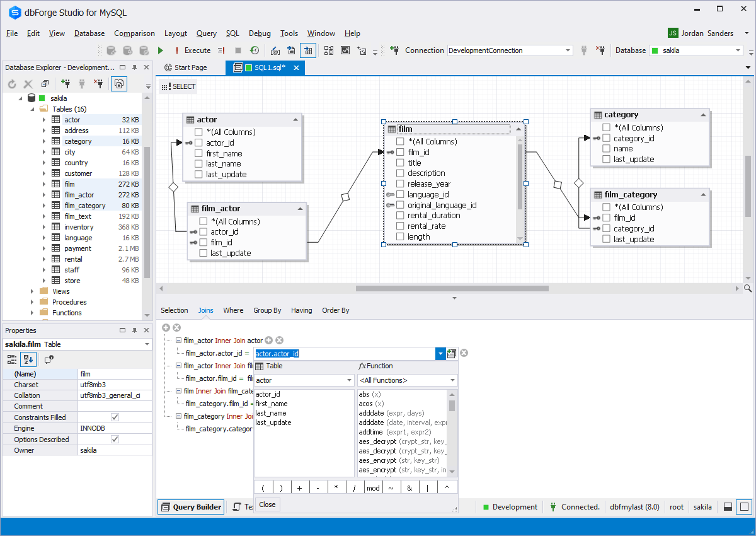Add new connection in Database Explorer toolbar

pyautogui.click(x=66, y=83)
